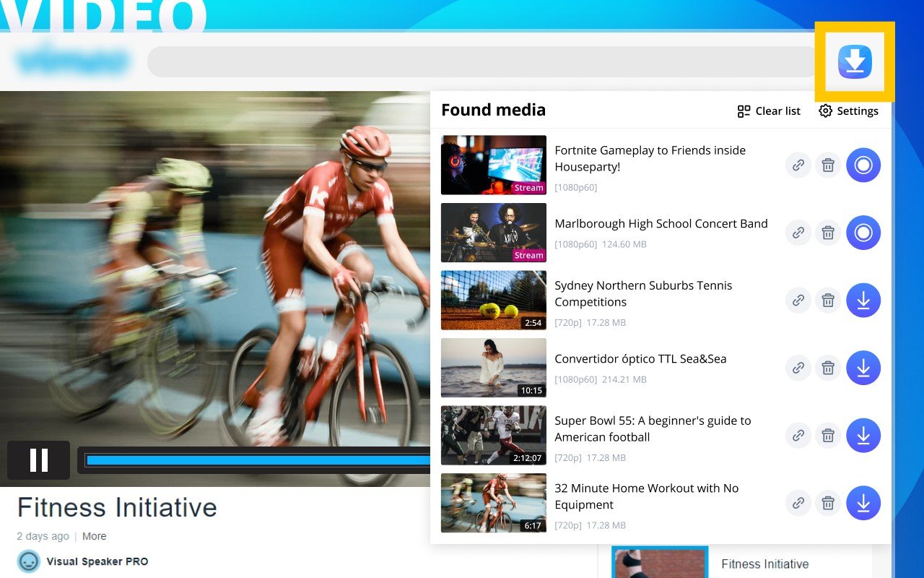Select the Found media panel header
The width and height of the screenshot is (924, 578).
(493, 109)
